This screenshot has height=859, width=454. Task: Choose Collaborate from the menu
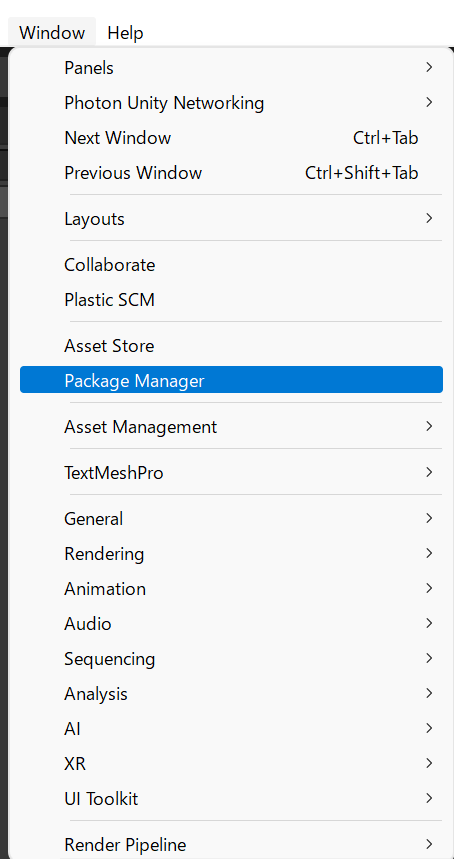click(x=231, y=265)
